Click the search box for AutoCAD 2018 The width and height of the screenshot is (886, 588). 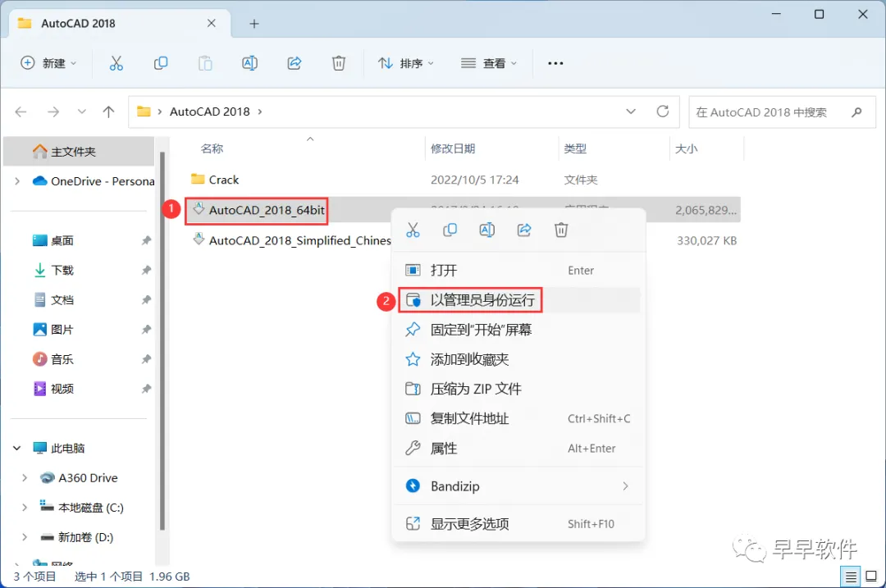click(x=782, y=112)
